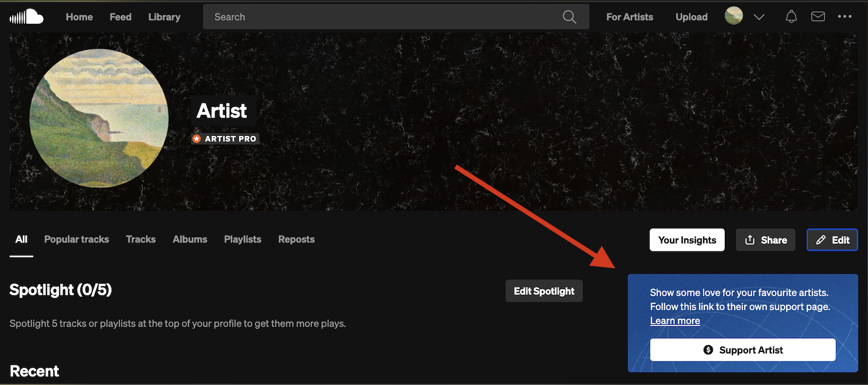The width and height of the screenshot is (868, 385).
Task: Open the Feed page
Action: 120,17
